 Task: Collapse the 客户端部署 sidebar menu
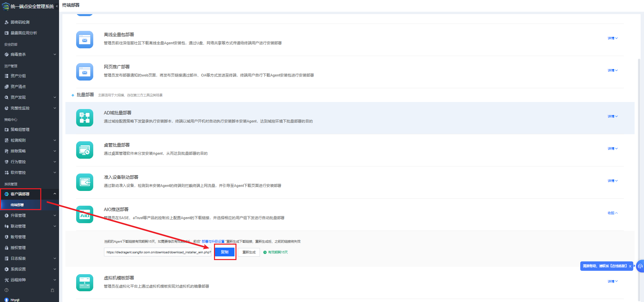[54, 194]
